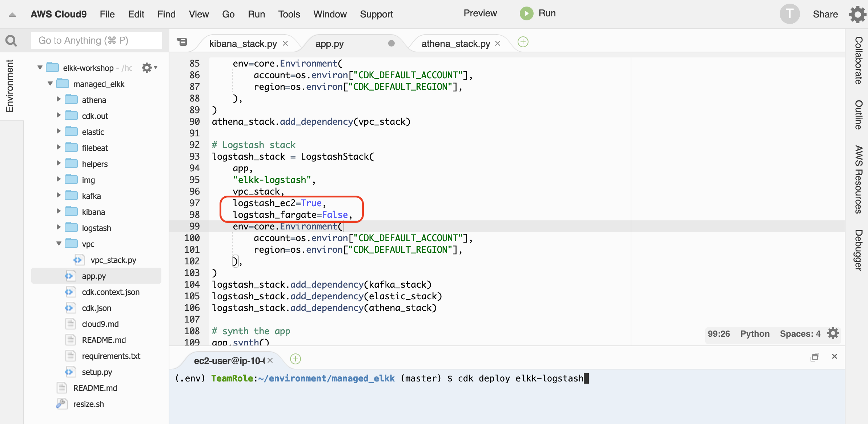The image size is (868, 424).
Task: Click the unsaved dot on the app.py tab
Action: tap(391, 43)
